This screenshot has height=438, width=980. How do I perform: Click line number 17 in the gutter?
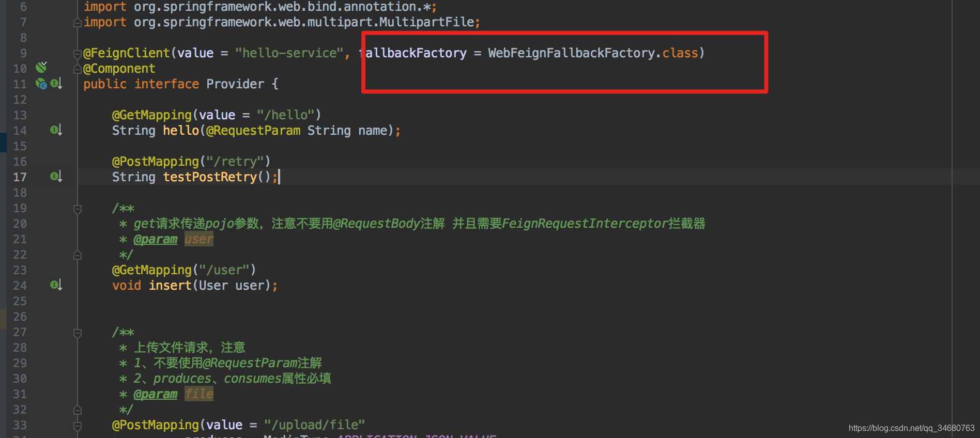coord(20,177)
